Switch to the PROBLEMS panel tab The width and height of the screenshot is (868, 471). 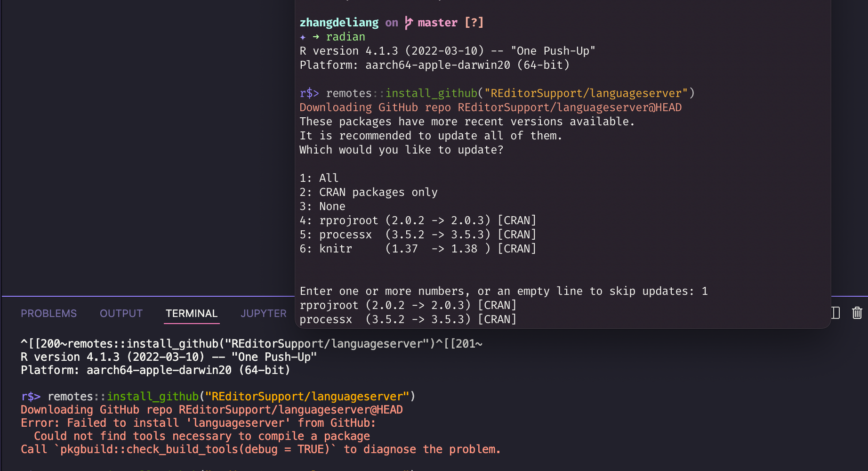[48, 313]
